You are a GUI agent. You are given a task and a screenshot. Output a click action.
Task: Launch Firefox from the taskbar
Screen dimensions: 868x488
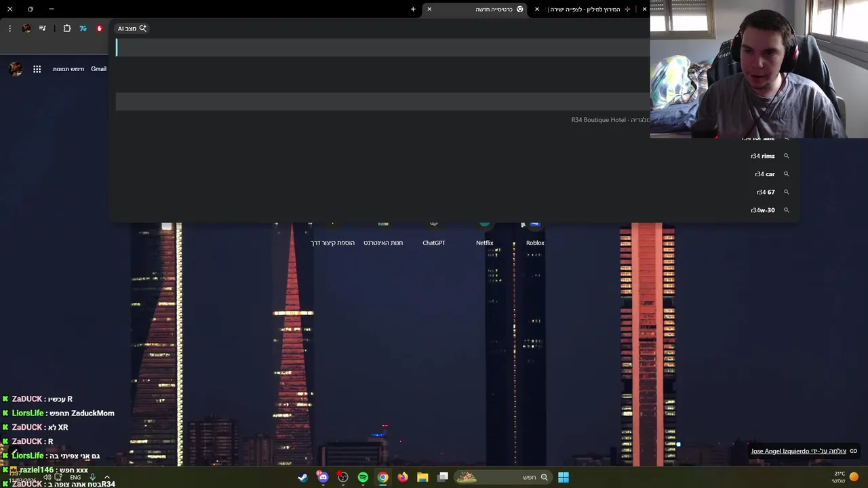click(403, 477)
